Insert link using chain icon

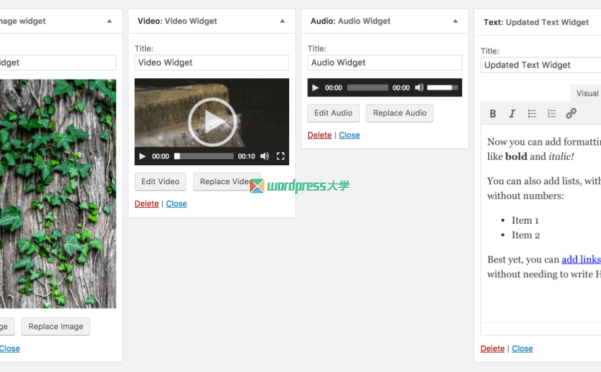click(x=571, y=113)
